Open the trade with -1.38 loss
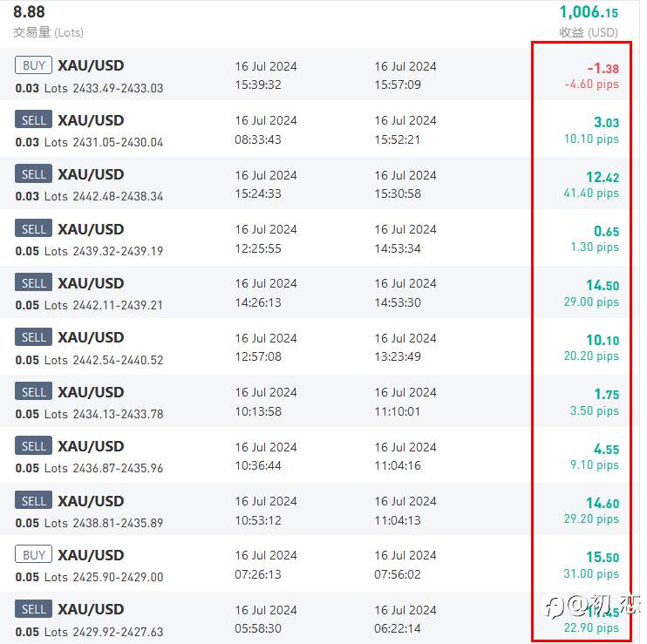Image resolution: width=647 pixels, height=644 pixels. pyautogui.click(x=265, y=74)
